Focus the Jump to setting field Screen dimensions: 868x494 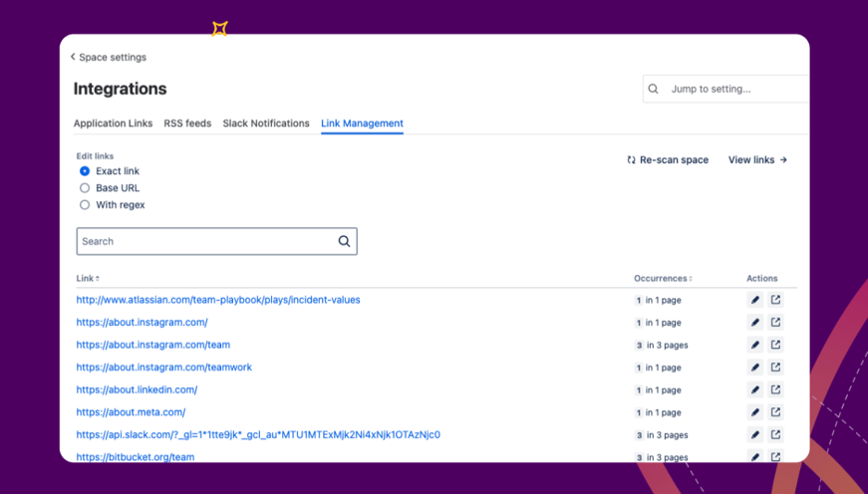[x=725, y=89]
